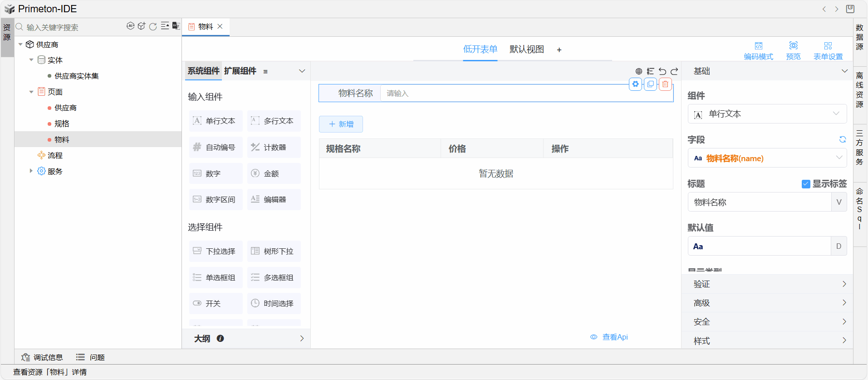Click the redo arrow in canvas toolbar
This screenshot has width=868, height=380.
(x=674, y=71)
